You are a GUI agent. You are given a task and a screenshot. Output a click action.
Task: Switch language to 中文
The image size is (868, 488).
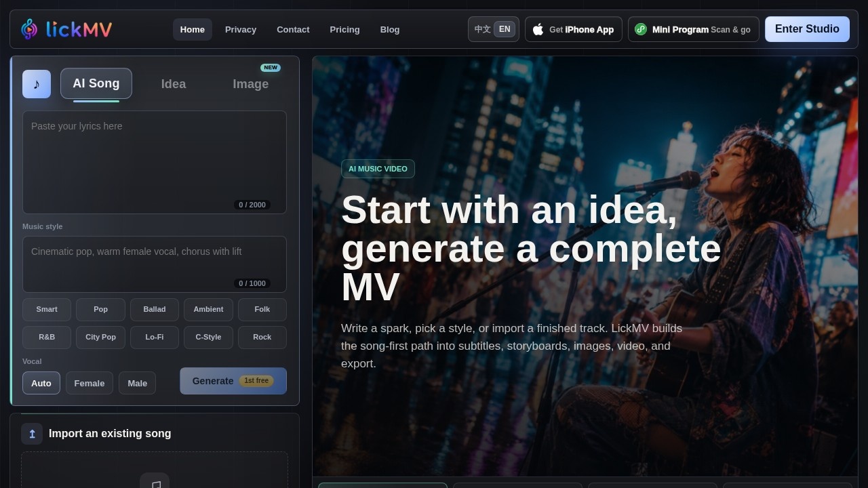pos(482,29)
